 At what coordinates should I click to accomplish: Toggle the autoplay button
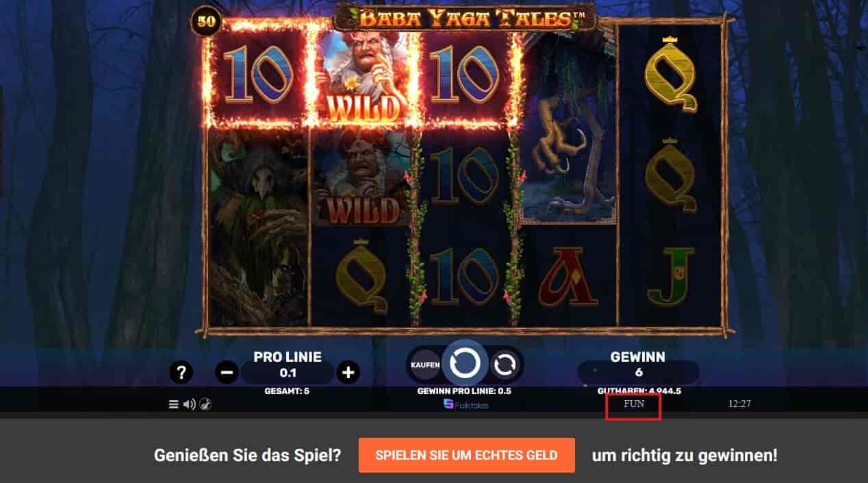tap(505, 365)
